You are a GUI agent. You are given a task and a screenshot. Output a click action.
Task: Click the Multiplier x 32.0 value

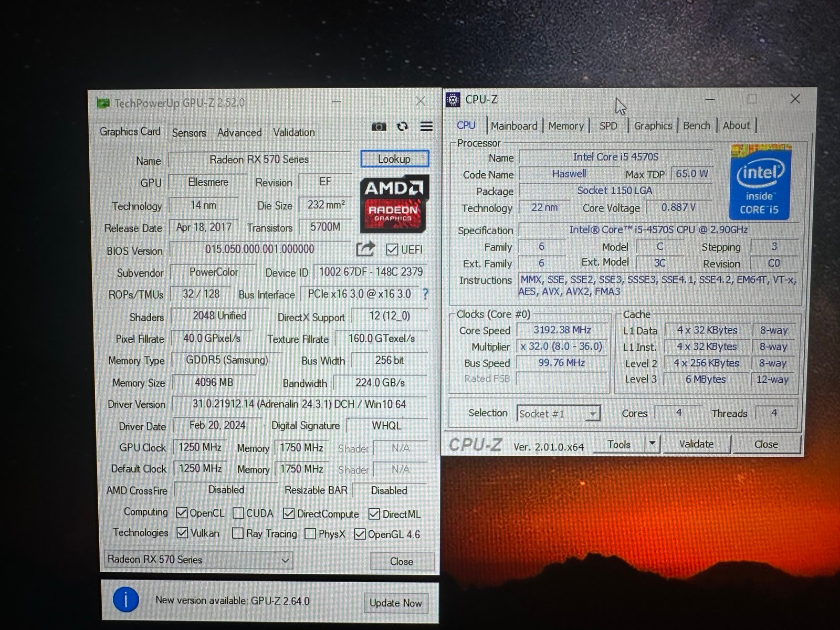click(x=562, y=346)
